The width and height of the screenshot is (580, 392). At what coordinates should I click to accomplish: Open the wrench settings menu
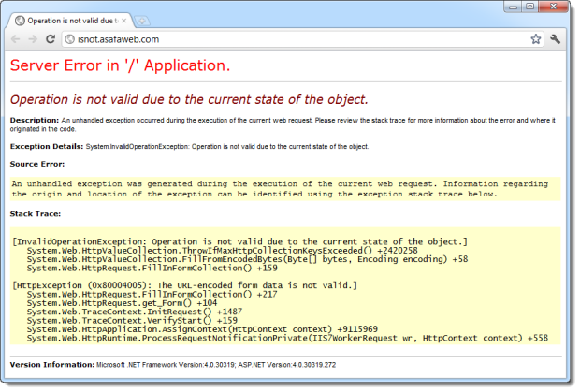coord(556,39)
